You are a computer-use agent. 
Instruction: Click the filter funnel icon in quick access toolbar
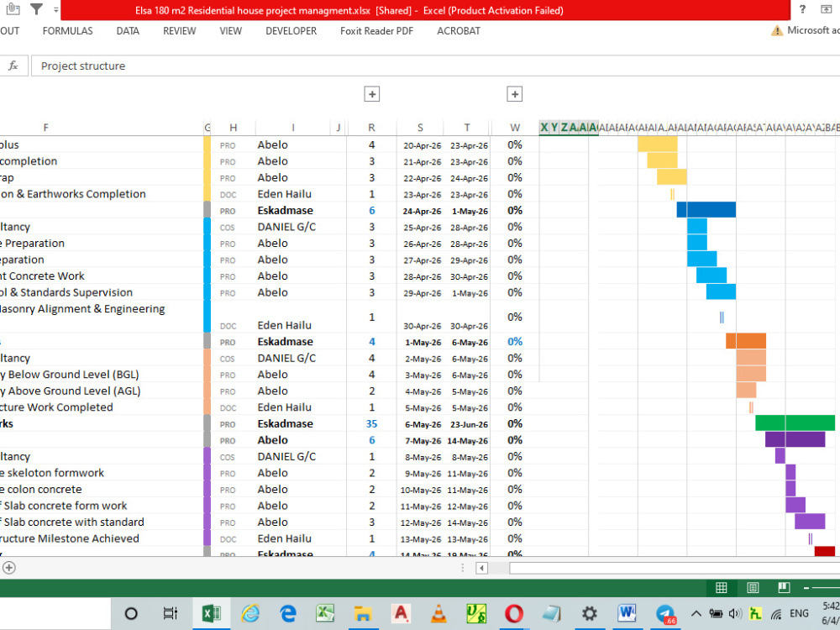(36, 9)
